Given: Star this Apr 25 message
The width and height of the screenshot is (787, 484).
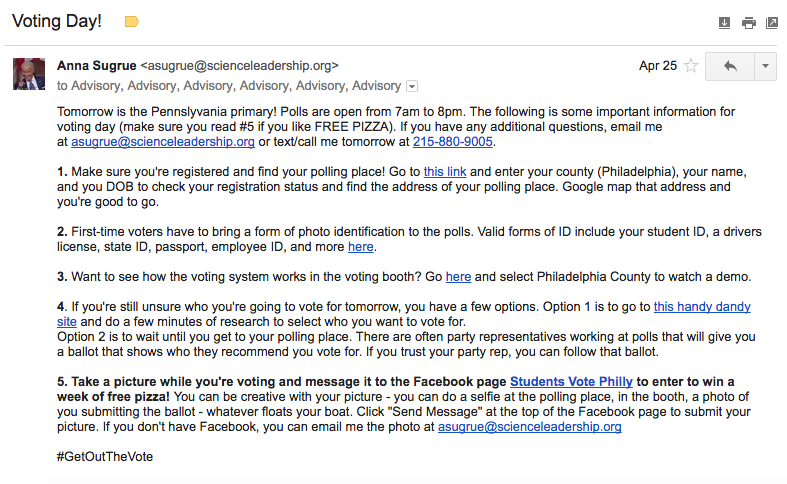Looking at the screenshot, I should (x=690, y=66).
